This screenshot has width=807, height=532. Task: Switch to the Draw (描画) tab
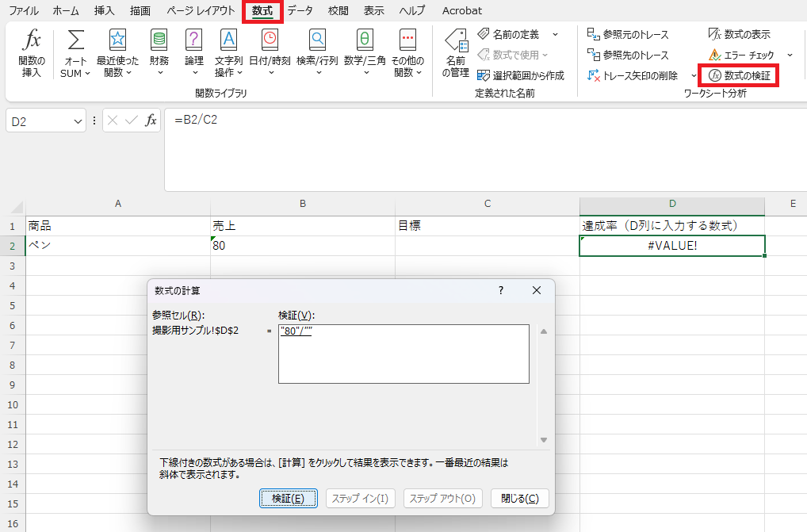[x=140, y=10]
